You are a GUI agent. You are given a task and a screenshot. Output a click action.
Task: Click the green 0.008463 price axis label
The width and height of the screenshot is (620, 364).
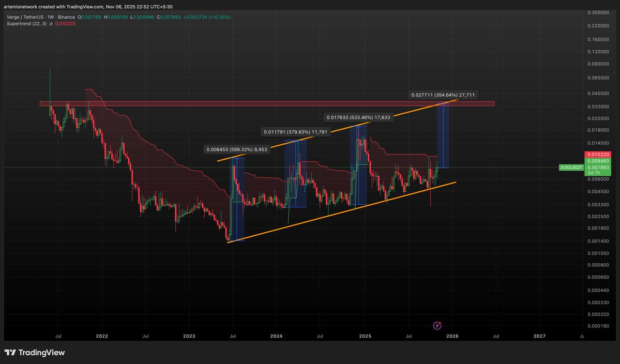pos(597,161)
